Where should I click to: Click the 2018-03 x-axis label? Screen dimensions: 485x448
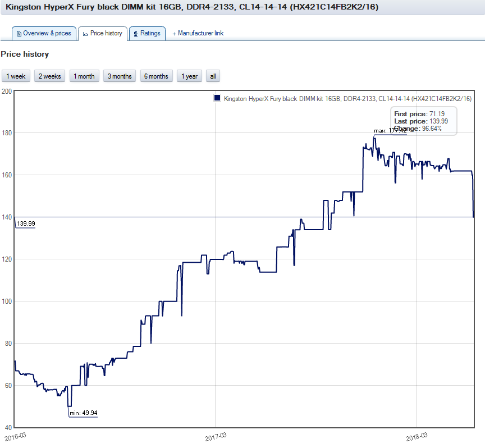[x=417, y=437]
